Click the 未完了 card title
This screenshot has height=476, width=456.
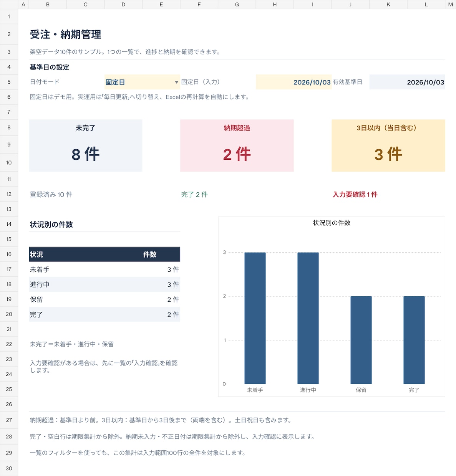(x=85, y=128)
